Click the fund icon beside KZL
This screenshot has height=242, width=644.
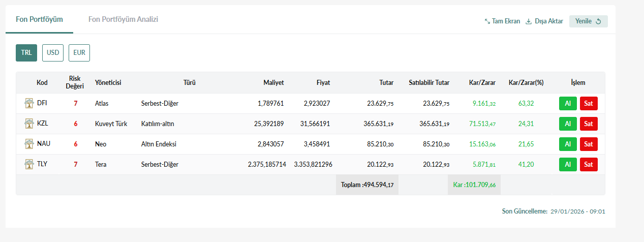(29, 124)
